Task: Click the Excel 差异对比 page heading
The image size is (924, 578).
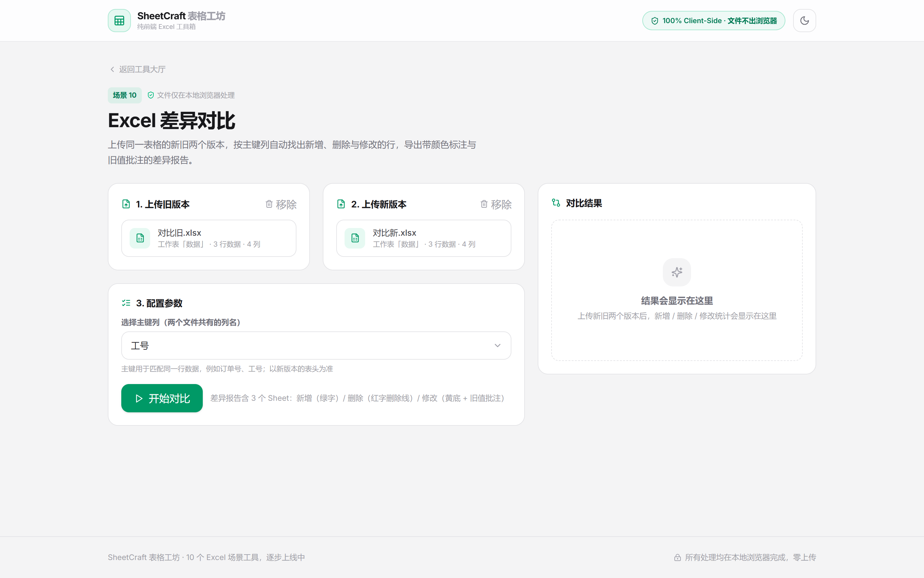Action: point(171,121)
